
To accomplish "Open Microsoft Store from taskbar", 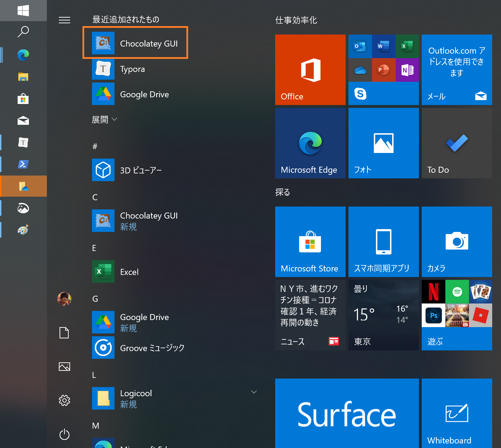I will [23, 99].
